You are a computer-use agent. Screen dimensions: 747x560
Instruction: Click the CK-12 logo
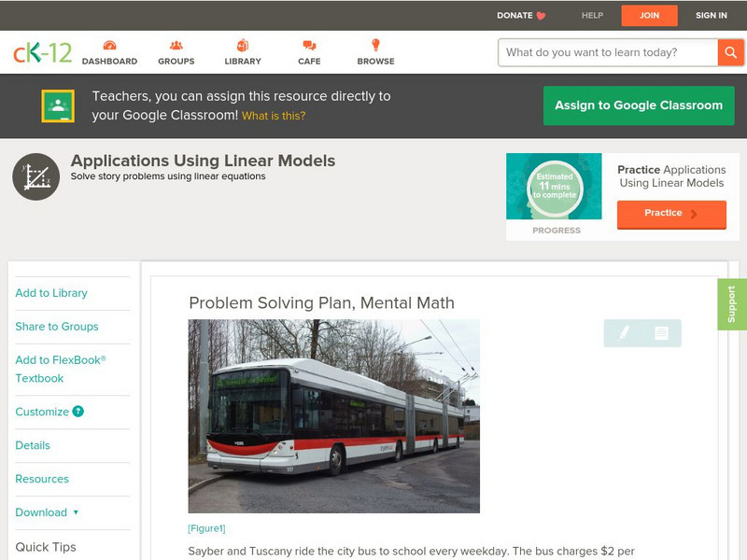click(x=42, y=52)
